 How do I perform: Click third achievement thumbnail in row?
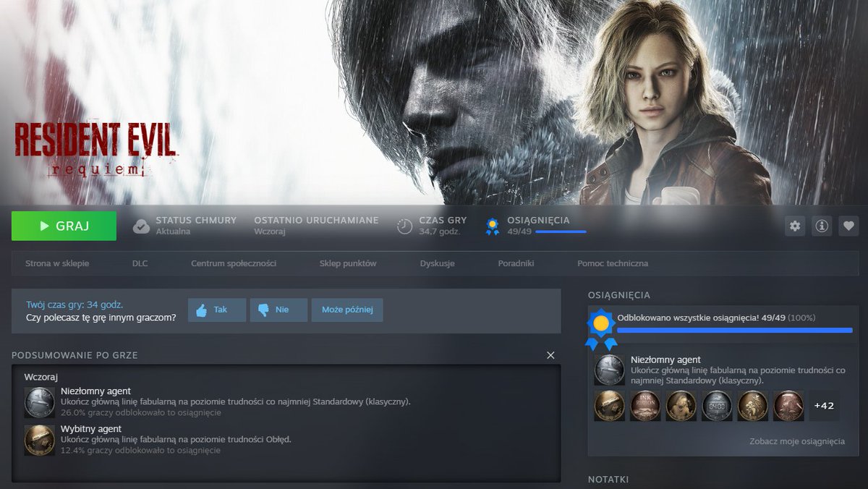click(x=681, y=406)
